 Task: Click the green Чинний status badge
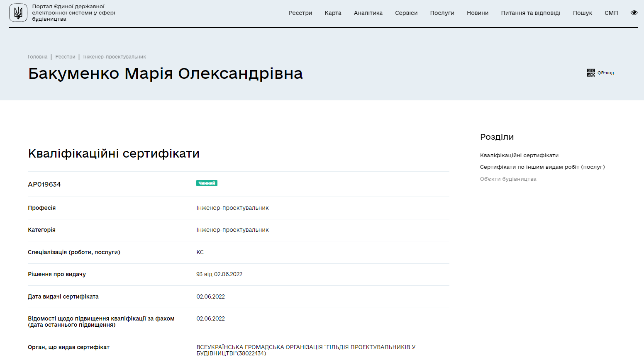(207, 183)
